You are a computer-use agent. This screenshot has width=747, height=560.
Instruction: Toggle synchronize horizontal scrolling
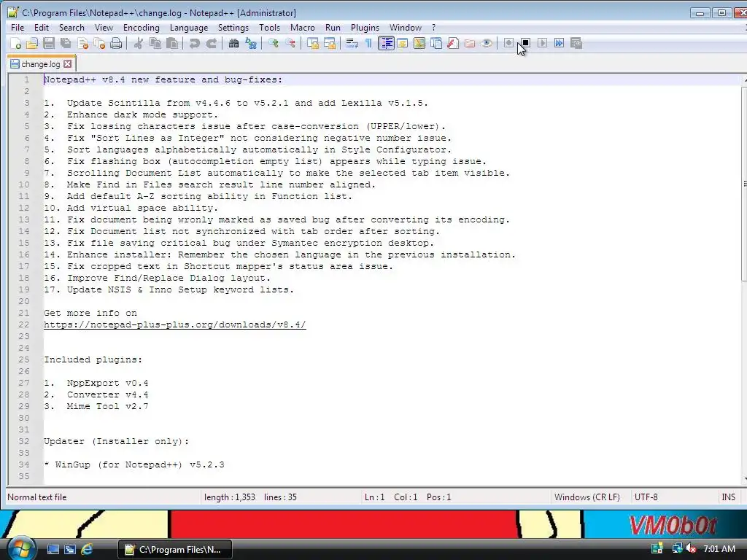coord(329,44)
